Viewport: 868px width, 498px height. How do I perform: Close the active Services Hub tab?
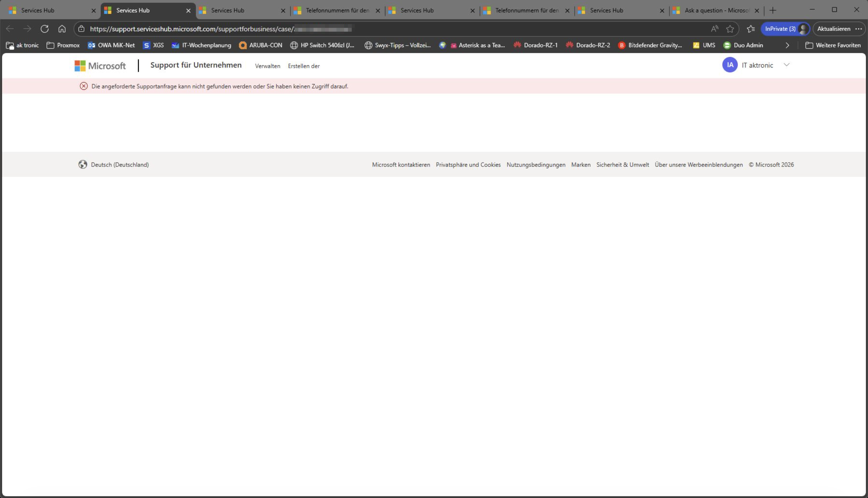point(188,11)
